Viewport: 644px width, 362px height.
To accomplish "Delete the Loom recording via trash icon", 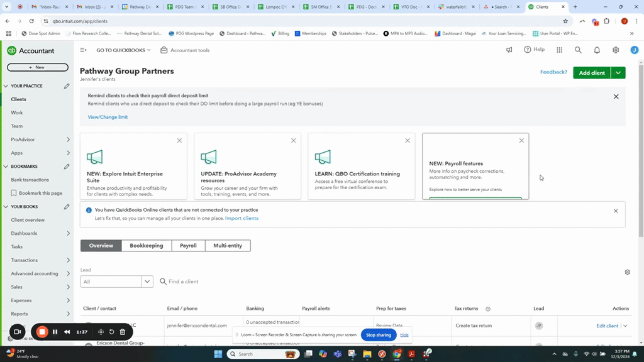I will coord(123,332).
